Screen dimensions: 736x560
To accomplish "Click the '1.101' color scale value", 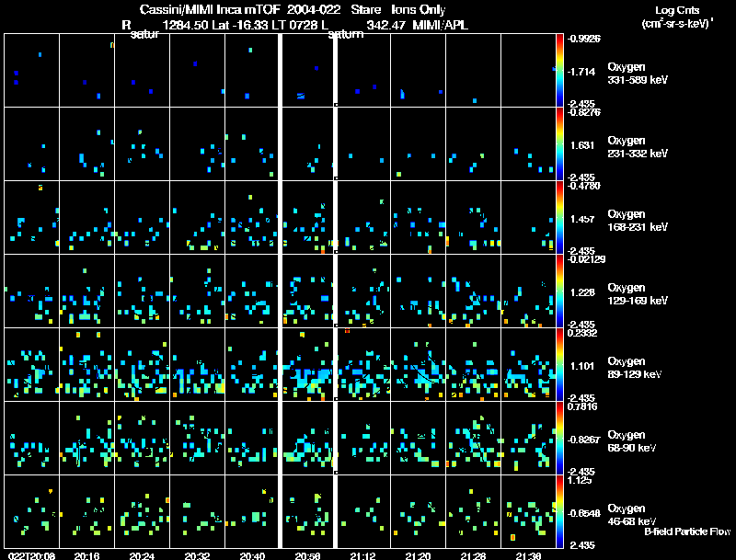I will pos(582,366).
